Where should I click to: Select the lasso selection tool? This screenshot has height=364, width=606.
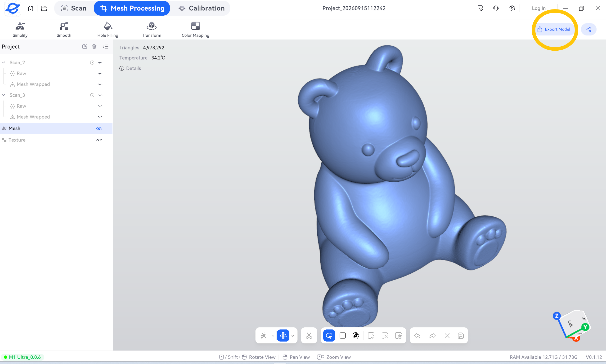tap(329, 336)
